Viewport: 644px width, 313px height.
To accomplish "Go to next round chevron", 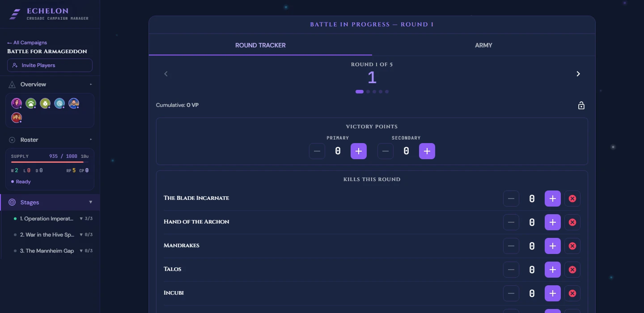I will tap(578, 74).
